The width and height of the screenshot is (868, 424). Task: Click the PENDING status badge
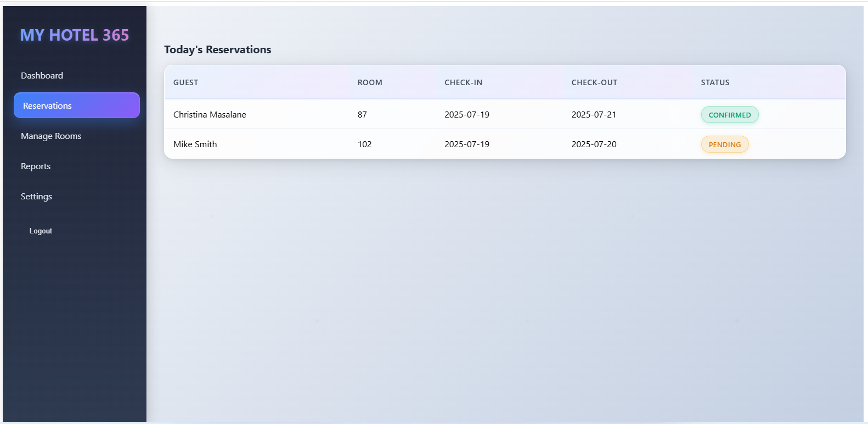point(725,144)
